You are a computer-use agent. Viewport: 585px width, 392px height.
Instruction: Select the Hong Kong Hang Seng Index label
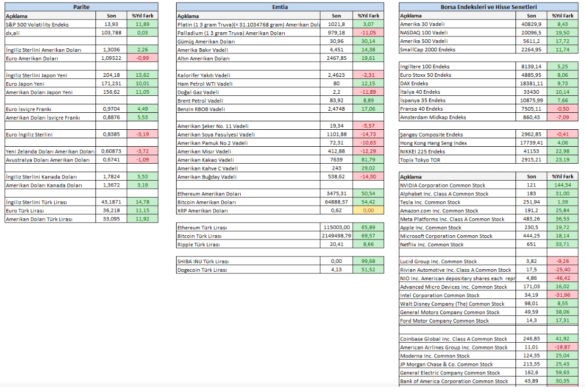(457, 142)
